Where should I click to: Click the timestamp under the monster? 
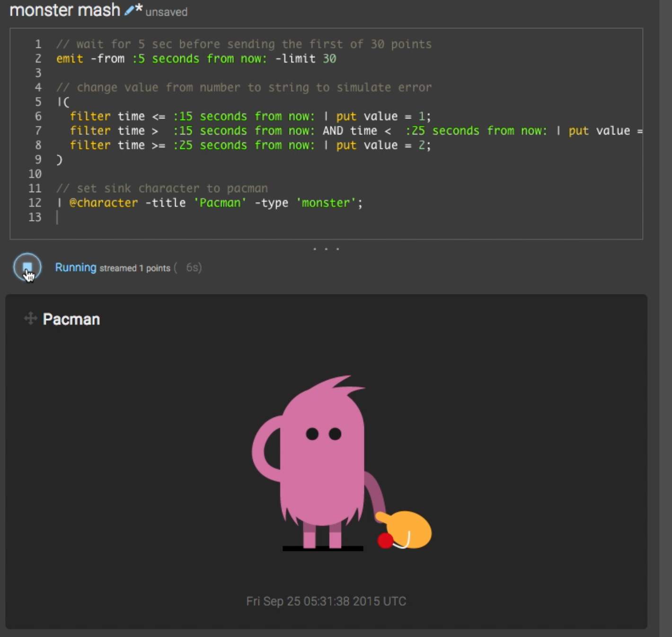pyautogui.click(x=326, y=601)
